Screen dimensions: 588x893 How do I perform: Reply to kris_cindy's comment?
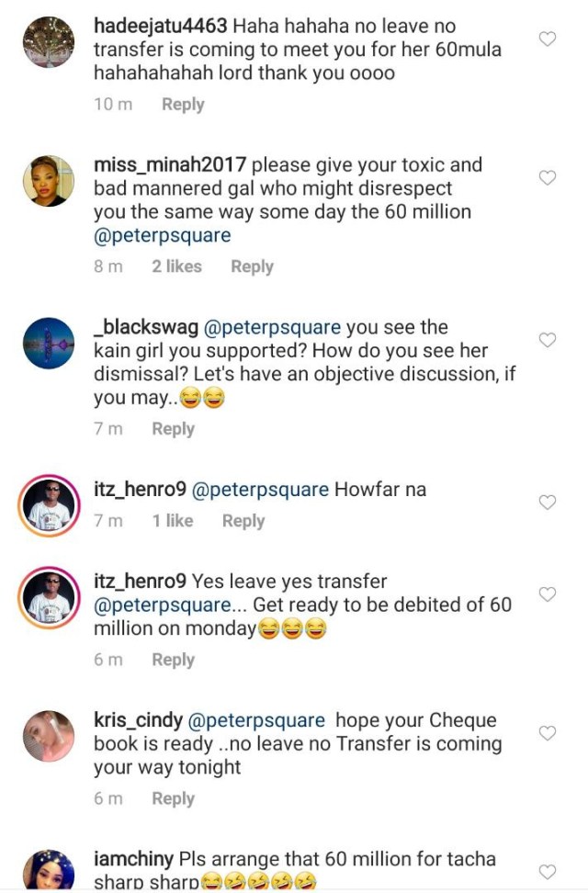pyautogui.click(x=173, y=799)
